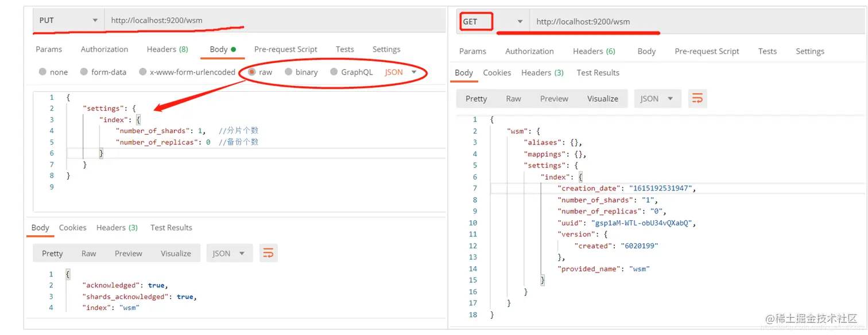The height and width of the screenshot is (335, 868).
Task: Click the GET request URL field
Action: point(697,21)
